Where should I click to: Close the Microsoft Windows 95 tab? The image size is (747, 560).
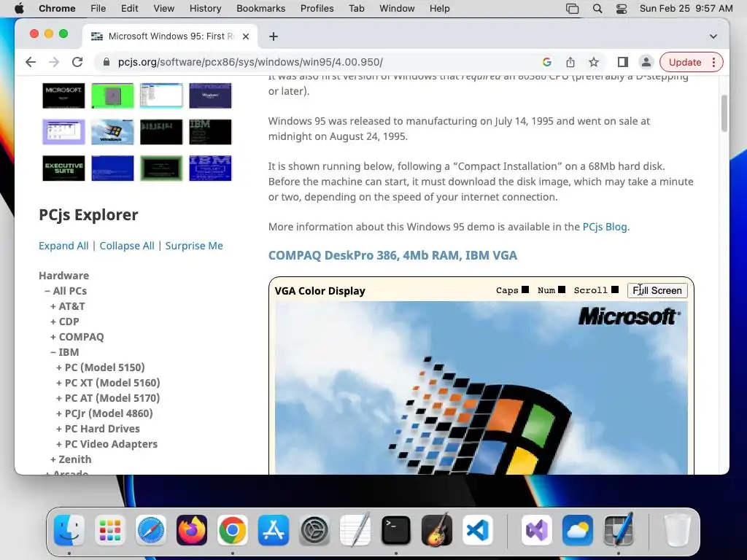coord(246,36)
